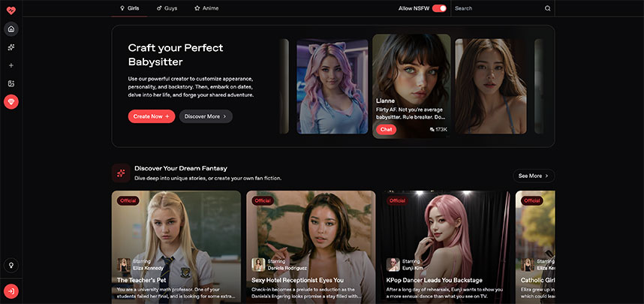Switch to the Girls tab

pos(129,8)
